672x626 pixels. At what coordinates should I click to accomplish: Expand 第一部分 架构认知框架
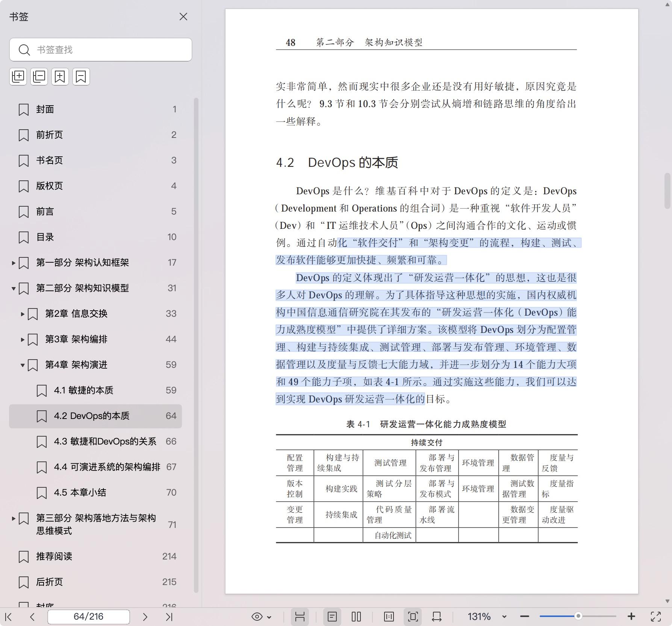[14, 263]
